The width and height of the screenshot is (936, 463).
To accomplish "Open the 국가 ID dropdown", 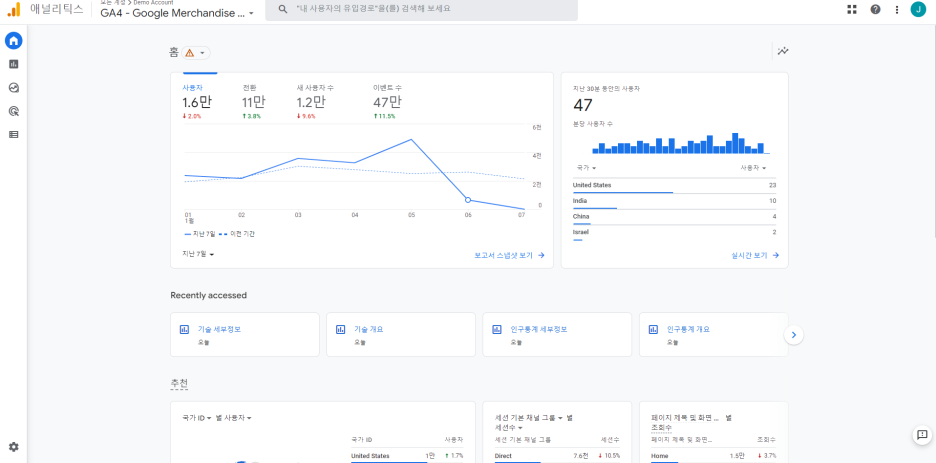I will (x=197, y=418).
